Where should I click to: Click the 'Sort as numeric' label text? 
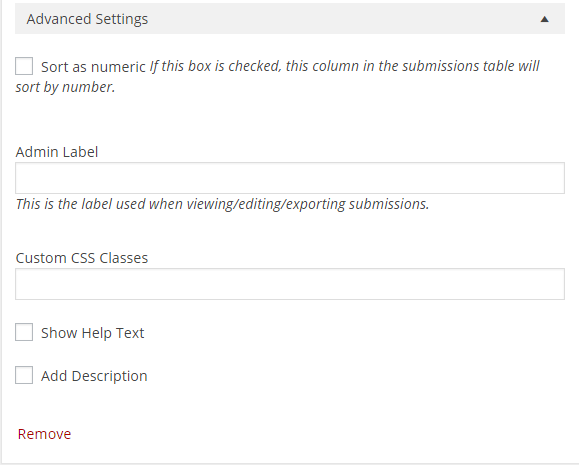93,67
